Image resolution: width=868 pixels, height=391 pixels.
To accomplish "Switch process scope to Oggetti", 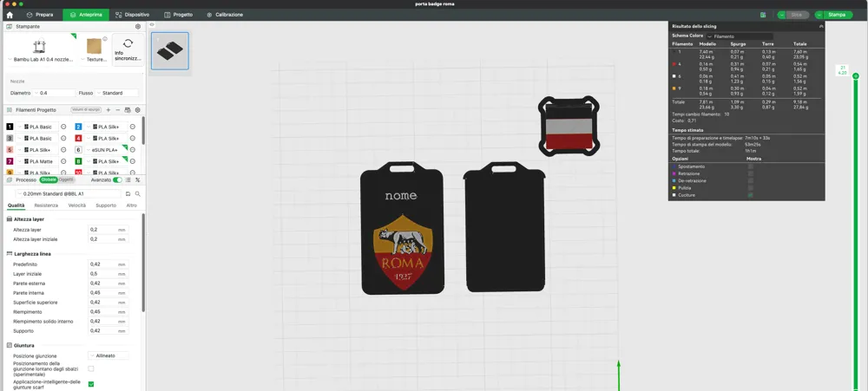I will [x=66, y=179].
